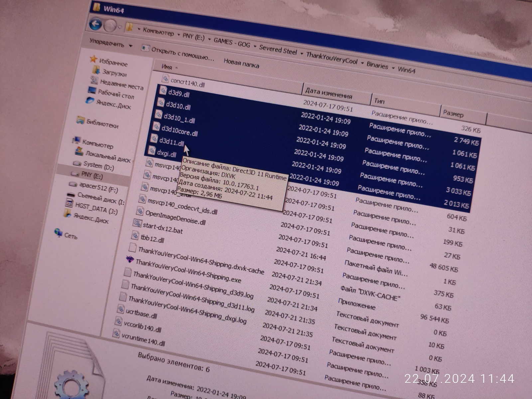Open the Съемный диск (I:) drive
The height and width of the screenshot is (399, 532).
[x=101, y=198]
